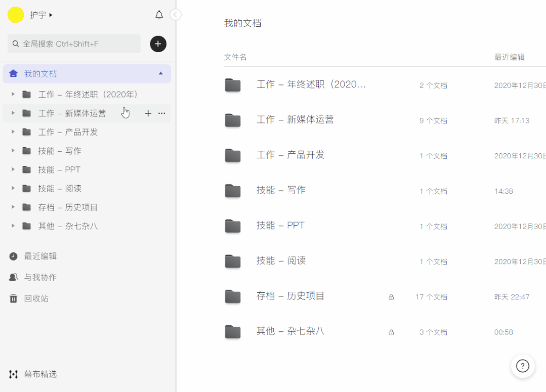Open folder 技能 – 阅读 in file list

point(281,261)
